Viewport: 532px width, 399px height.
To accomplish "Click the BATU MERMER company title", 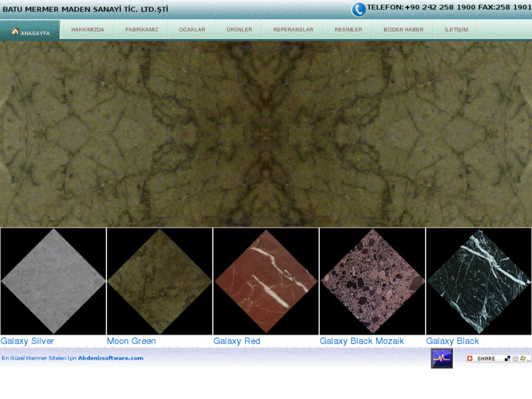I will pos(85,10).
